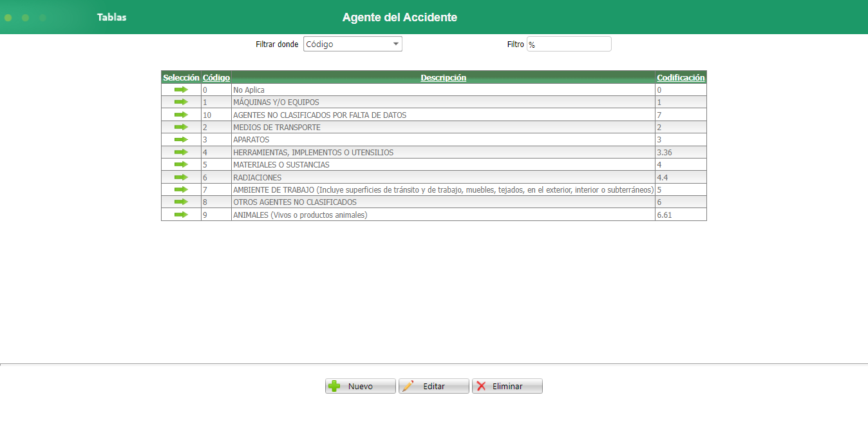Image resolution: width=868 pixels, height=424 pixels.
Task: Expand the Código filter combo box arrow
Action: tap(395, 43)
